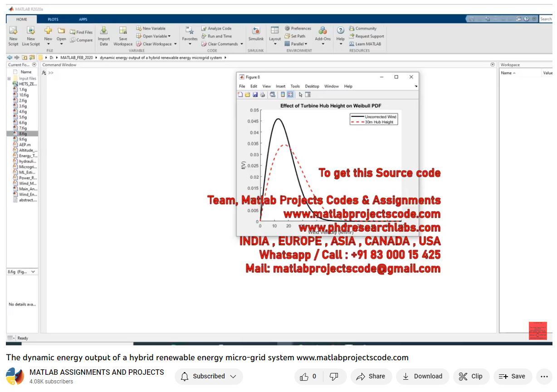Open the Layout dropdown
The image size is (557, 392).
pyautogui.click(x=275, y=36)
